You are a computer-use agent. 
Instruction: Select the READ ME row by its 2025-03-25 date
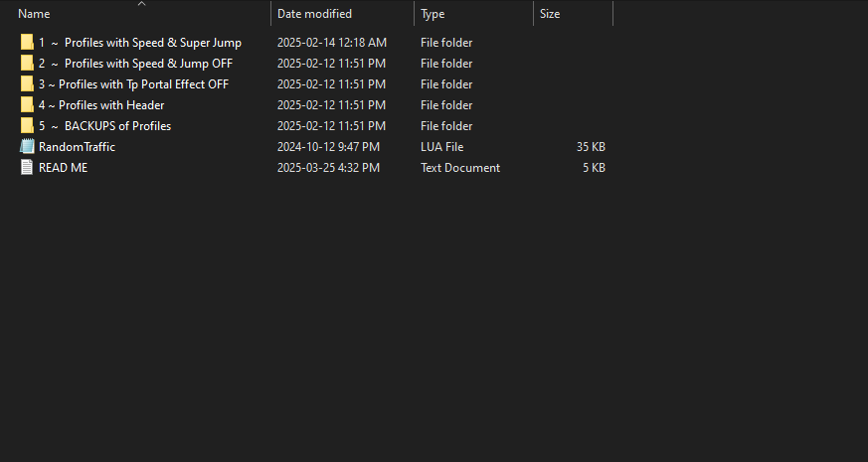tap(328, 168)
